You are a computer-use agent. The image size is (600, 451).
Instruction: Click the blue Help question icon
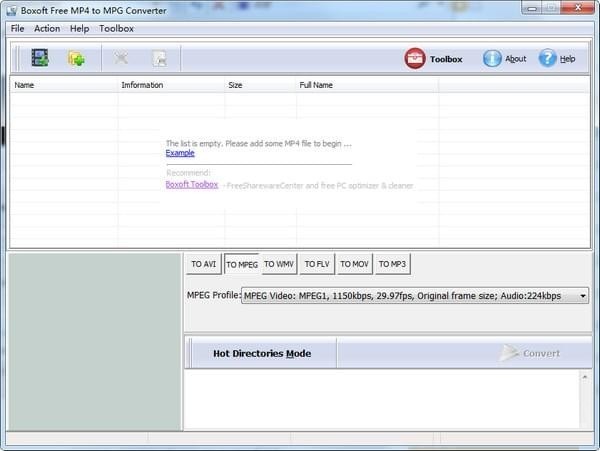pos(547,59)
